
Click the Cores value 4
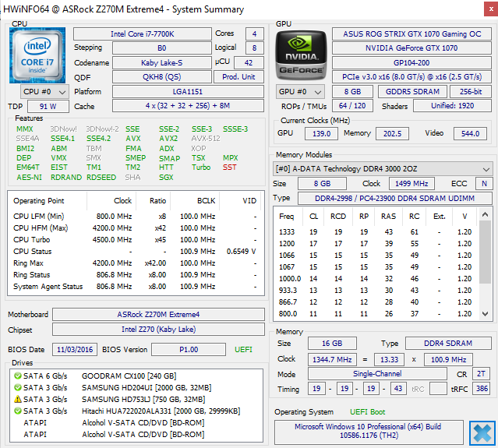[x=254, y=34]
